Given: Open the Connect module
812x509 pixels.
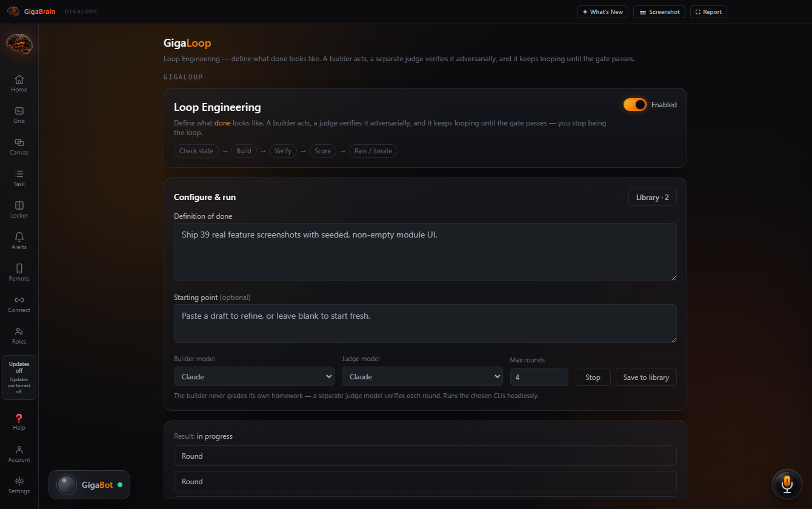Looking at the screenshot, I should [19, 304].
